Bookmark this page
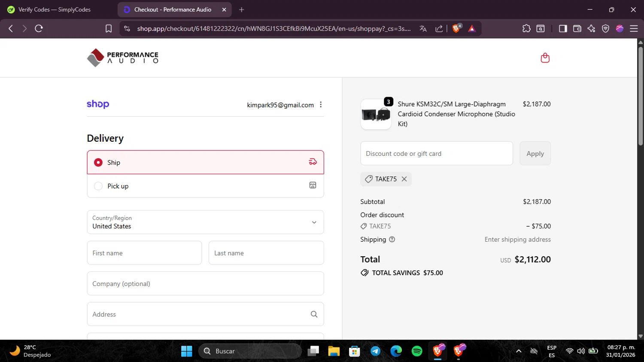The width and height of the screenshot is (644, 362). tap(109, 28)
